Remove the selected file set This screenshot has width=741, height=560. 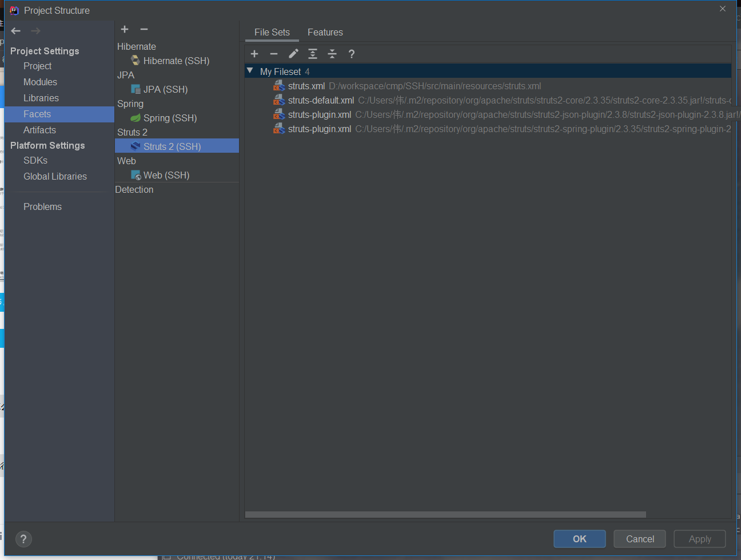[274, 54]
